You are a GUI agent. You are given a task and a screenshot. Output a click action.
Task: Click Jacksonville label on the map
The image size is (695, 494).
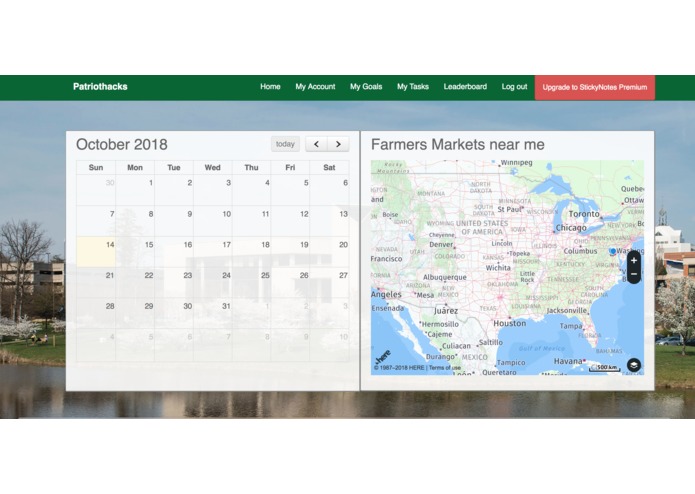click(x=566, y=310)
